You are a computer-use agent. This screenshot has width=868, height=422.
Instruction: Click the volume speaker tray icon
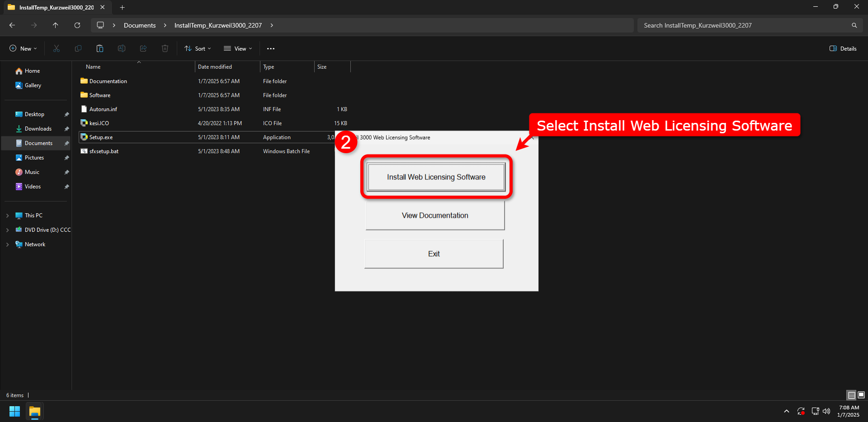tap(826, 411)
